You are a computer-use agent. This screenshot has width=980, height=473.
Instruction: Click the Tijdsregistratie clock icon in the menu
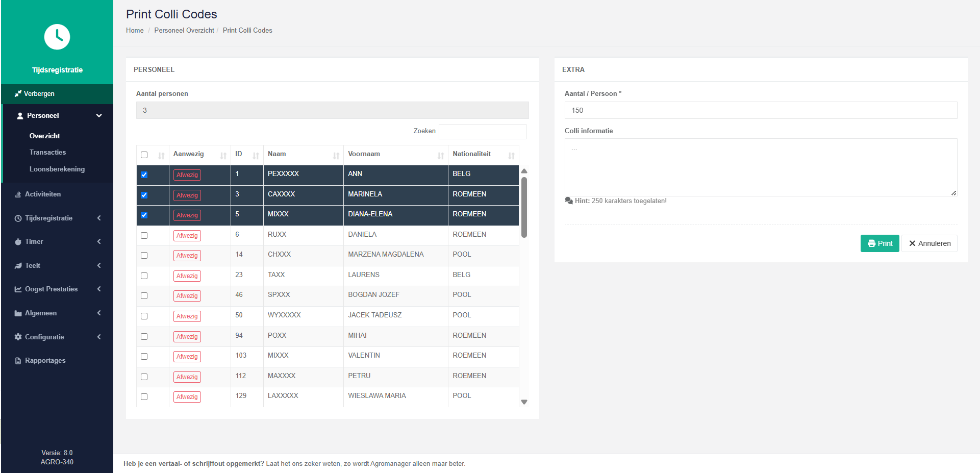tap(18, 218)
